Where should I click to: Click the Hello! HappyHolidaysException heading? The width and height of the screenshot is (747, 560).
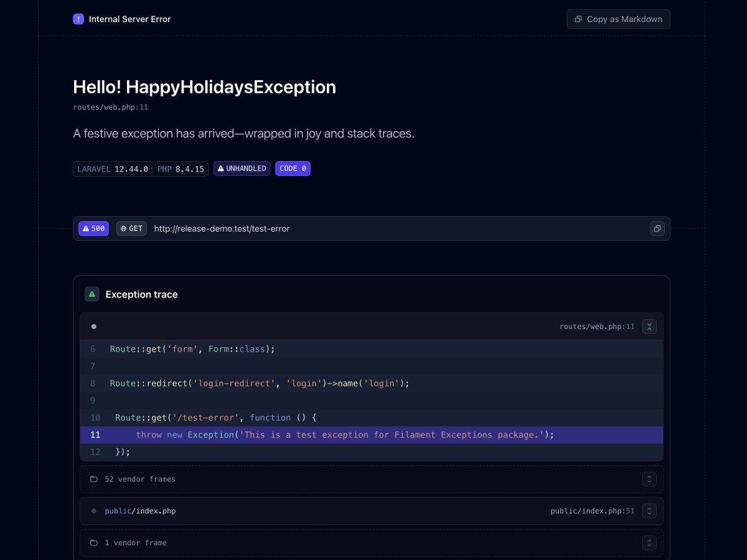click(x=204, y=87)
